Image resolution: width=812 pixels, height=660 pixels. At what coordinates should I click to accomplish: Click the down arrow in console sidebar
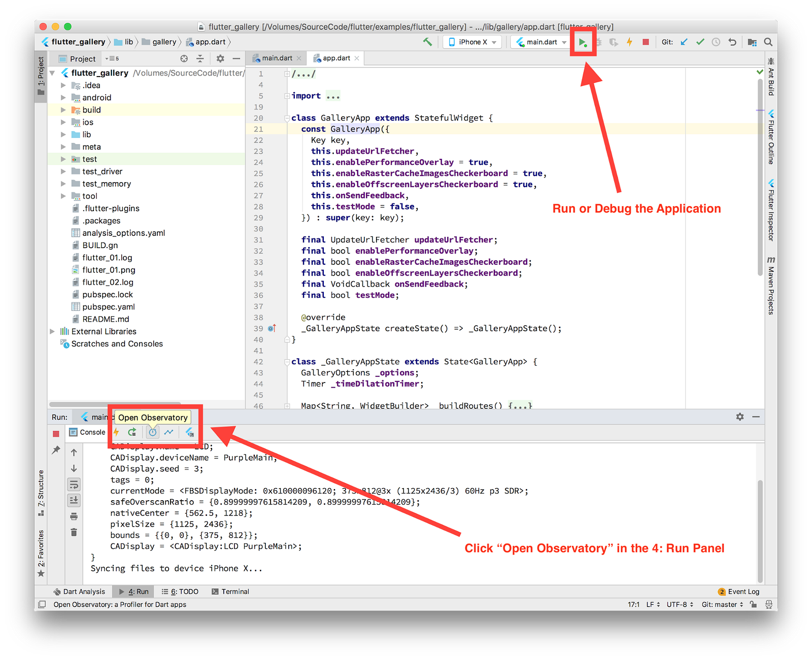(74, 468)
